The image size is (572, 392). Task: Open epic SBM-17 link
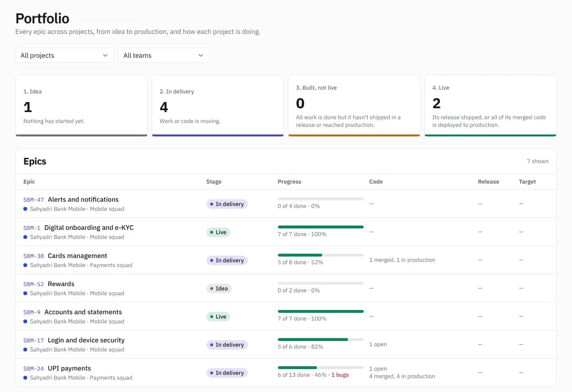(x=33, y=340)
